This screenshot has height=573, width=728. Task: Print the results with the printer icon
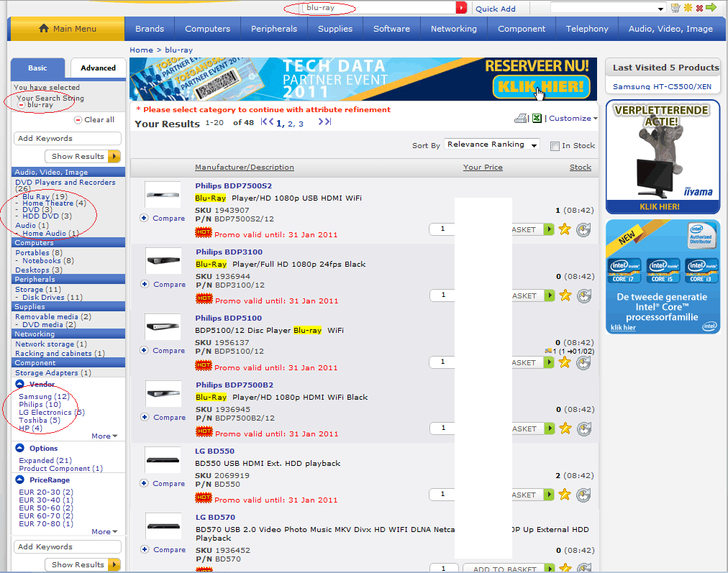tap(522, 119)
